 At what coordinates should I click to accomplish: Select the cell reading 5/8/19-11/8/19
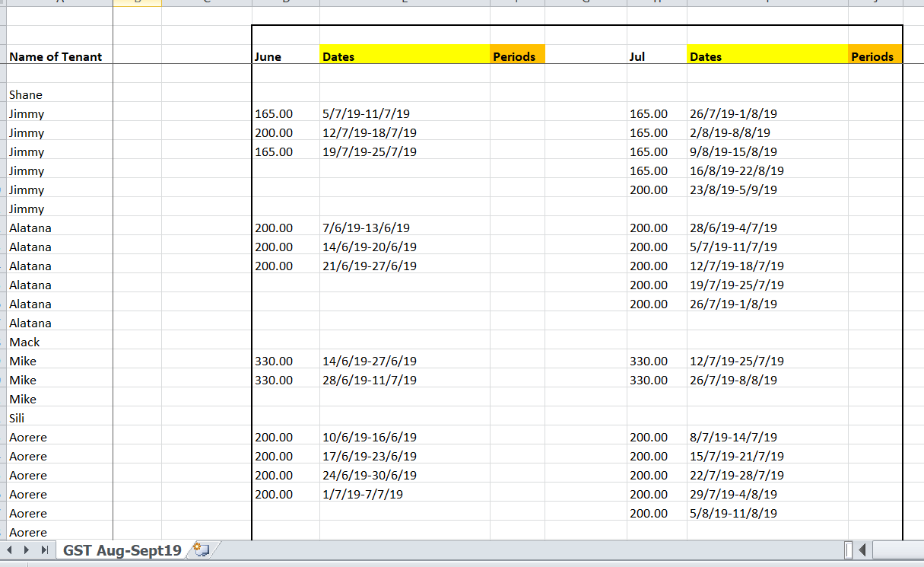[767, 511]
